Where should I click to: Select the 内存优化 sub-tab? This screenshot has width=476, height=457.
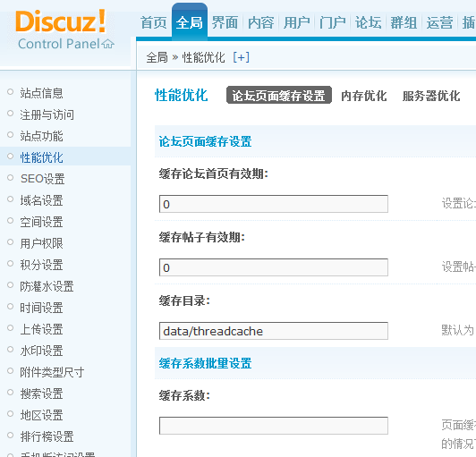coord(363,96)
